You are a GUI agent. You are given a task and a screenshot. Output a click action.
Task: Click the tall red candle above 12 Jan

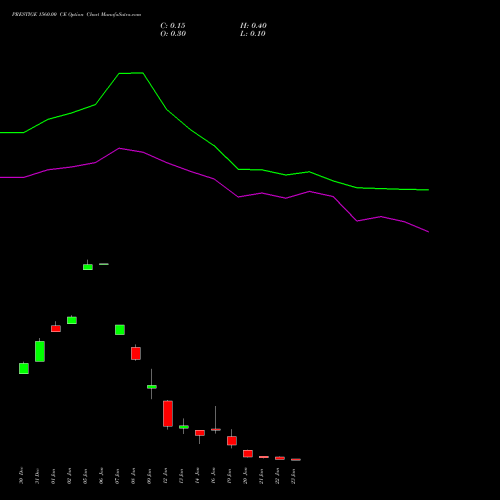[168, 414]
